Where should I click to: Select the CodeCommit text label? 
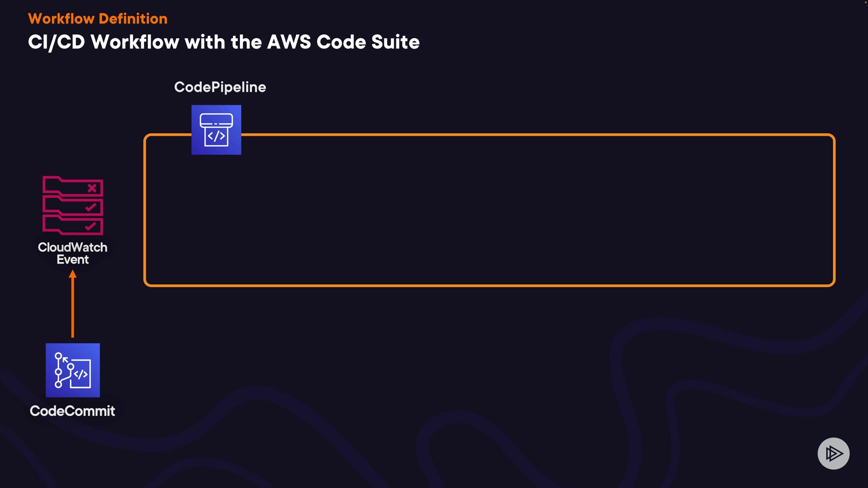pos(72,411)
